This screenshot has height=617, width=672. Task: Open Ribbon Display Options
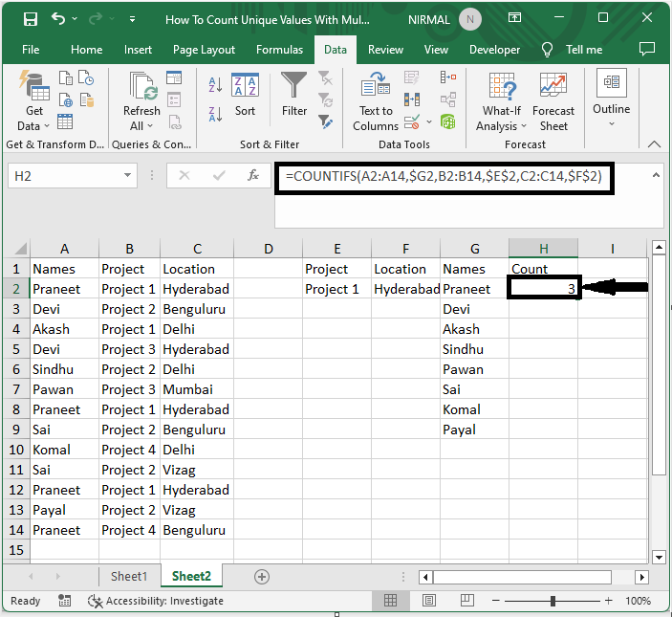[514, 17]
